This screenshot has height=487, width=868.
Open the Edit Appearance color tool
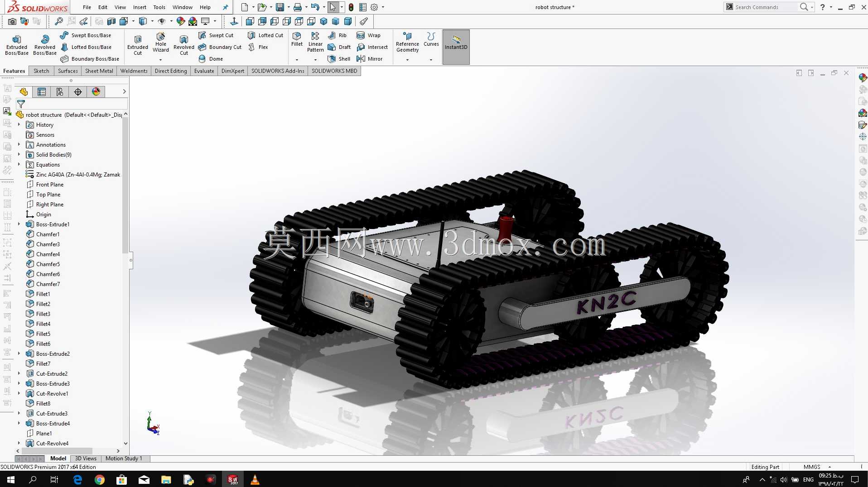point(181,21)
